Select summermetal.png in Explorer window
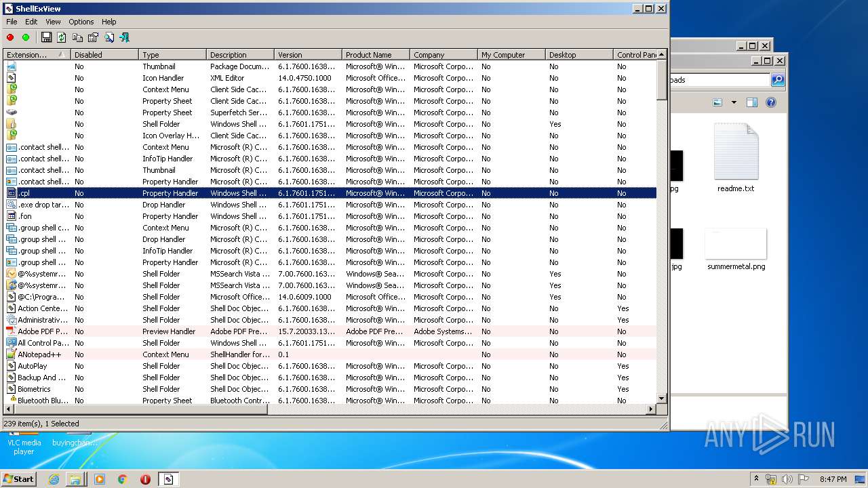Screen dimensions: 868x488 click(736, 249)
